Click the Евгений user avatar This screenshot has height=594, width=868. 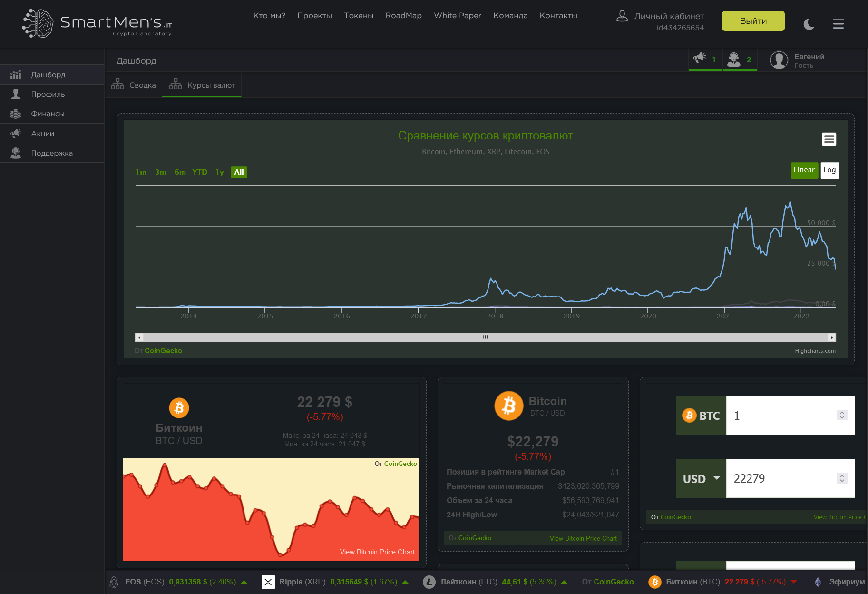coord(779,60)
